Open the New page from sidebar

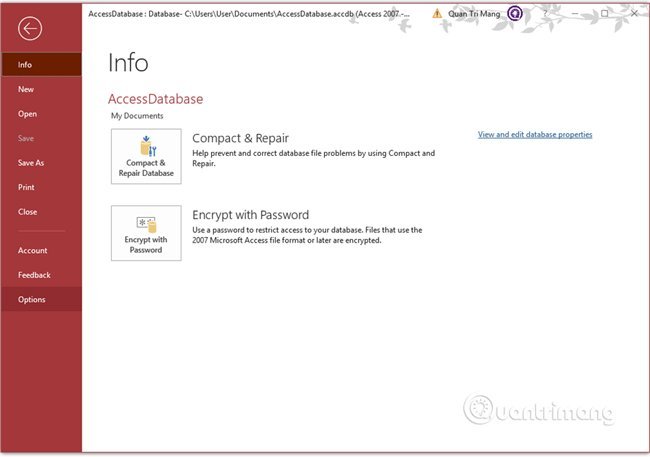point(26,89)
